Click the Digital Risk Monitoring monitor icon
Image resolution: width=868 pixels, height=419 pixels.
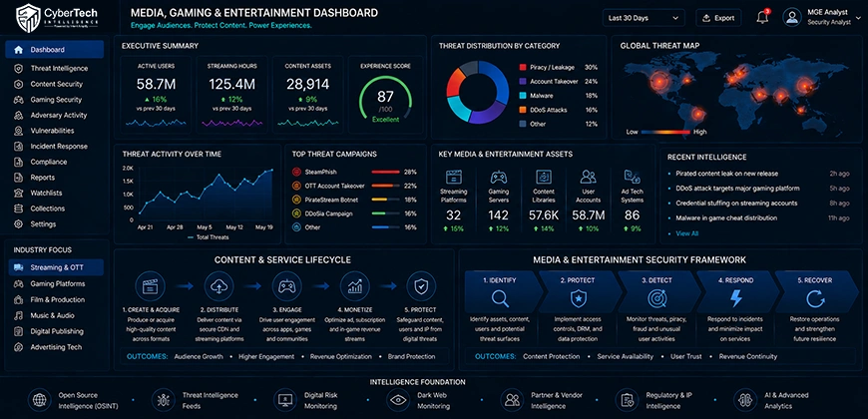[284, 400]
